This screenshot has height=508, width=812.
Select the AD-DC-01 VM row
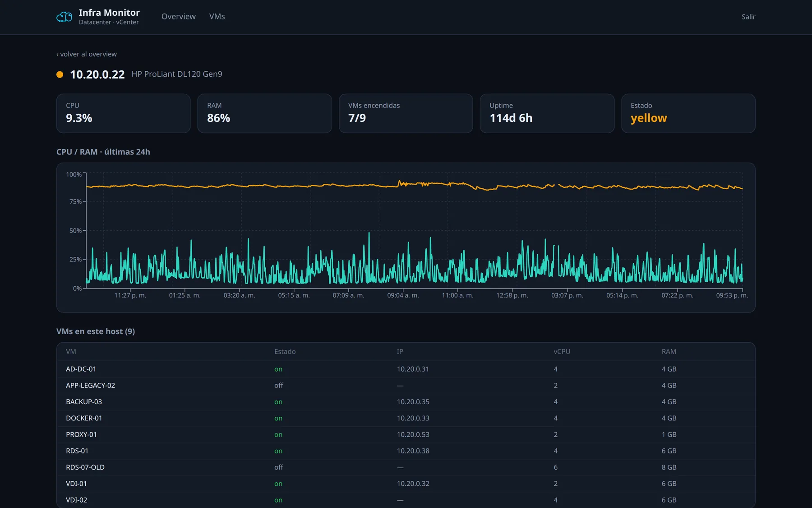coord(406,369)
